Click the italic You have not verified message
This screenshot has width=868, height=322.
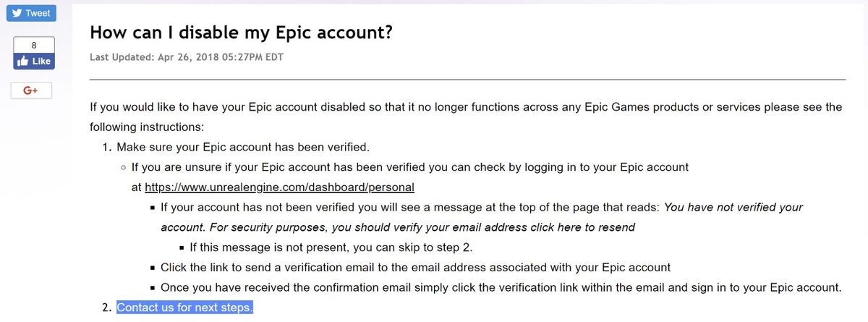pyautogui.click(x=482, y=217)
